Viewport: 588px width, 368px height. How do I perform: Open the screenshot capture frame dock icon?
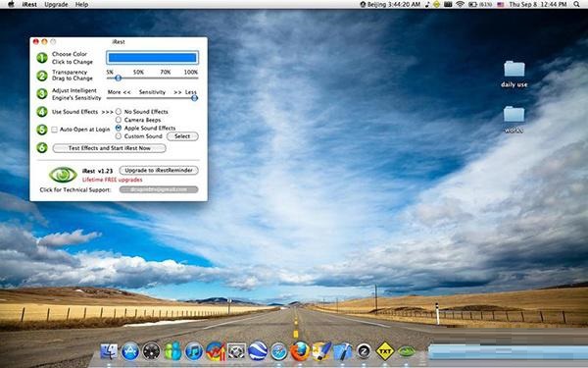click(236, 352)
